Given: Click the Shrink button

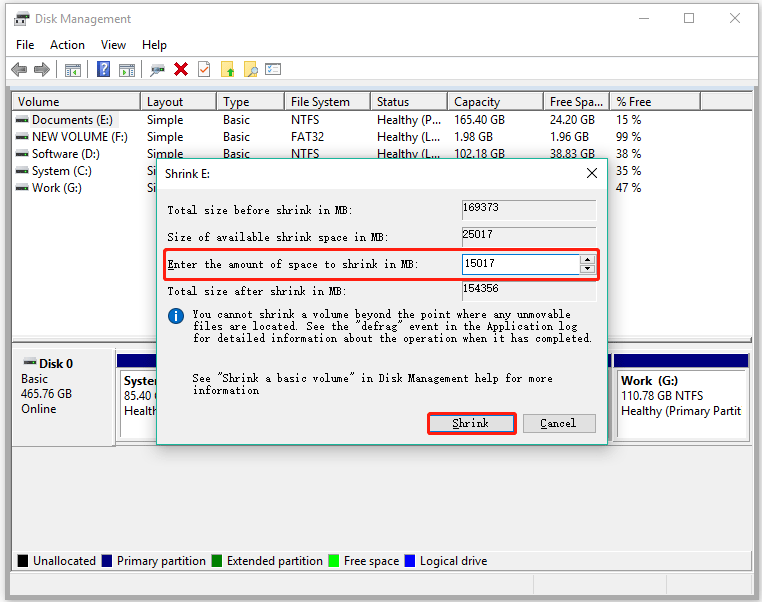Looking at the screenshot, I should 471,423.
